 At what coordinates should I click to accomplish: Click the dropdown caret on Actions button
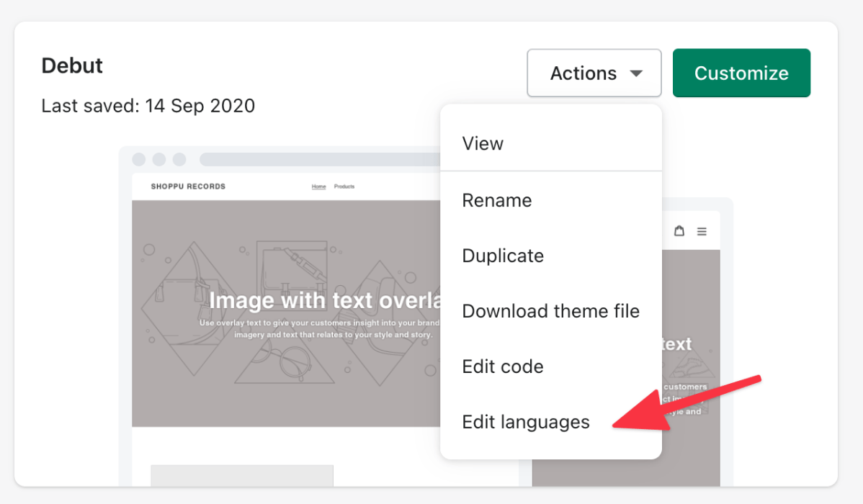click(637, 73)
